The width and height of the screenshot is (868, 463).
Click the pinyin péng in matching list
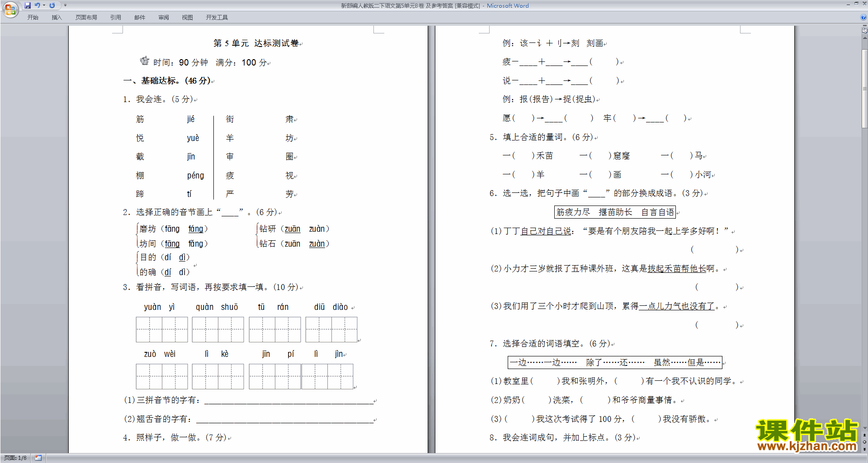pos(195,176)
